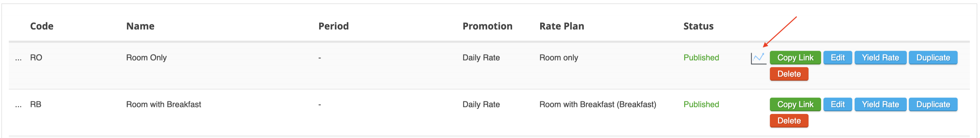This screenshot has width=980, height=138.
Task: Click the Published status of Room Only
Action: pos(701,58)
